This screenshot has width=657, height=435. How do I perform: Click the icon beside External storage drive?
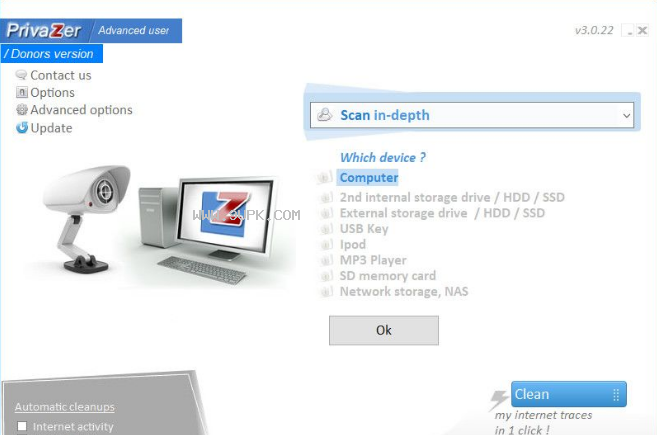[326, 213]
